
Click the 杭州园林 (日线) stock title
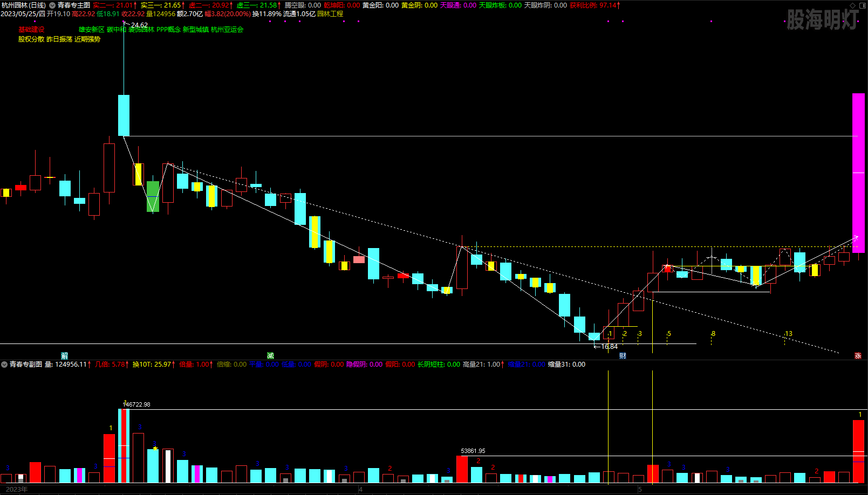pyautogui.click(x=24, y=5)
